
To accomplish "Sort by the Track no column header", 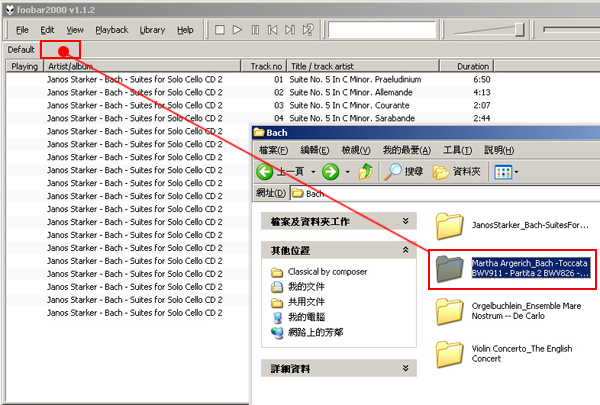I will (x=264, y=66).
